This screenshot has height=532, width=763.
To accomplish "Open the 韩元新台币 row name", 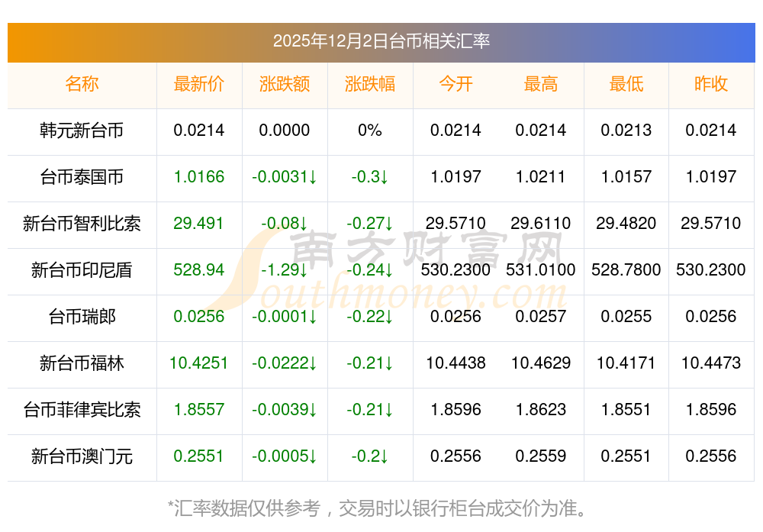I will [82, 131].
